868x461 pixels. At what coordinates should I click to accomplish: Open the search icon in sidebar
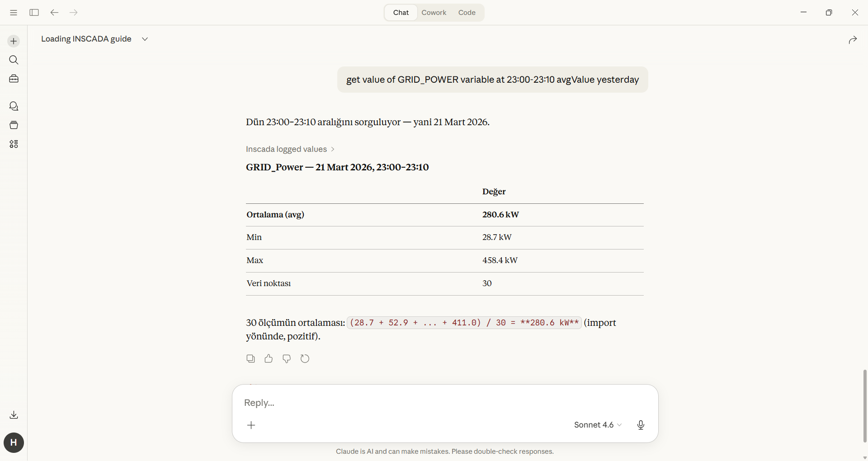click(14, 60)
